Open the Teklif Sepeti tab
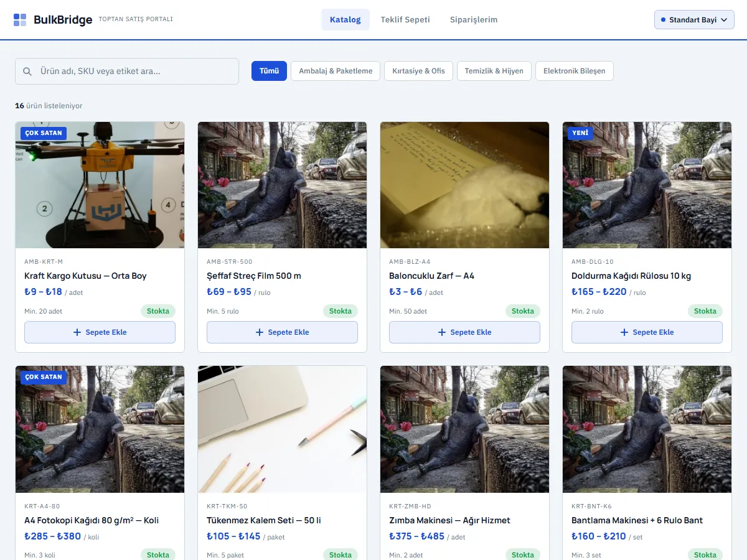This screenshot has height=560, width=747. [405, 20]
